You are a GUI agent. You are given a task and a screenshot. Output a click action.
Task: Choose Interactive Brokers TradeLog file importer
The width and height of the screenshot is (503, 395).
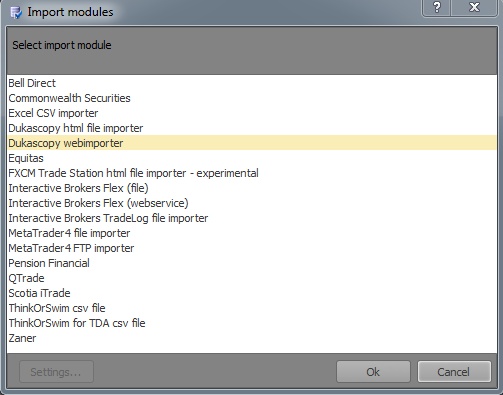(x=252, y=218)
